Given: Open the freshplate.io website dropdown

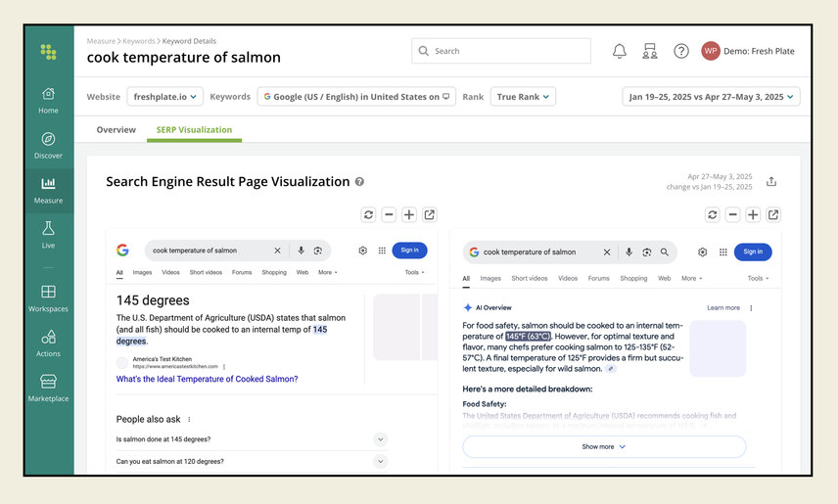Looking at the screenshot, I should click(164, 97).
